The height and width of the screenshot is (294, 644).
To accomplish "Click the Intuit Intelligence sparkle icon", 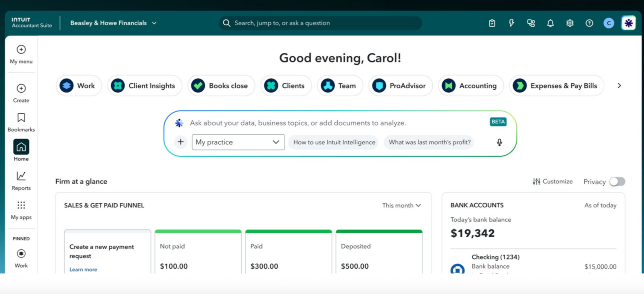I will click(179, 123).
